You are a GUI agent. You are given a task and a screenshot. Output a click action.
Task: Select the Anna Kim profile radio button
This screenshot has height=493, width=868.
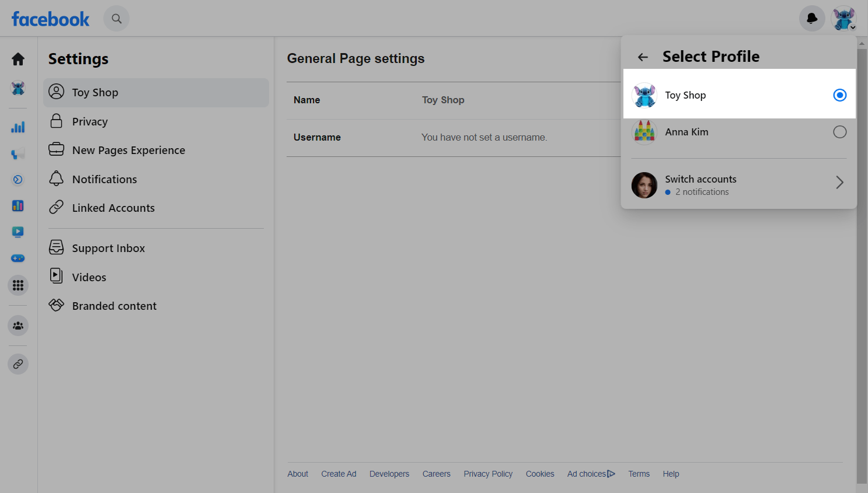click(x=839, y=132)
